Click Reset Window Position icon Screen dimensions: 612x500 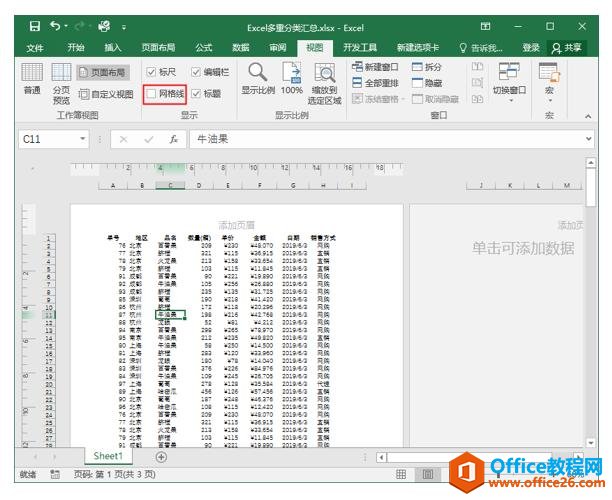tap(477, 99)
